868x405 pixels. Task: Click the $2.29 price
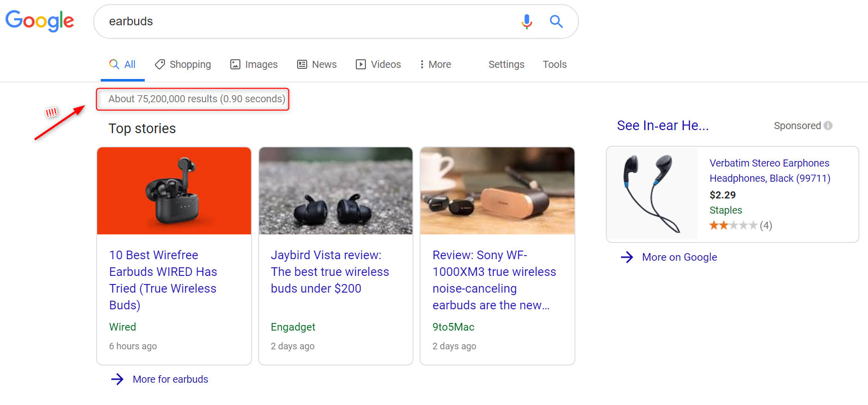tap(723, 195)
